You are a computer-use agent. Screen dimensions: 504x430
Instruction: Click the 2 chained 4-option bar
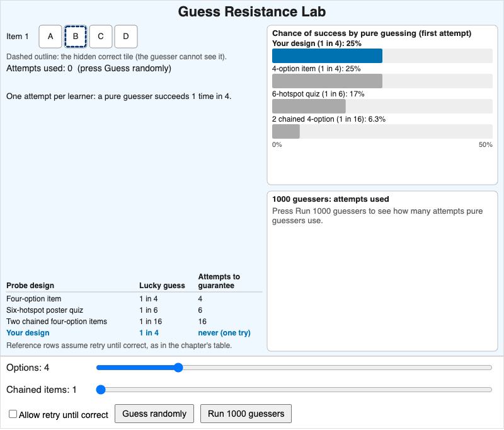coord(286,132)
